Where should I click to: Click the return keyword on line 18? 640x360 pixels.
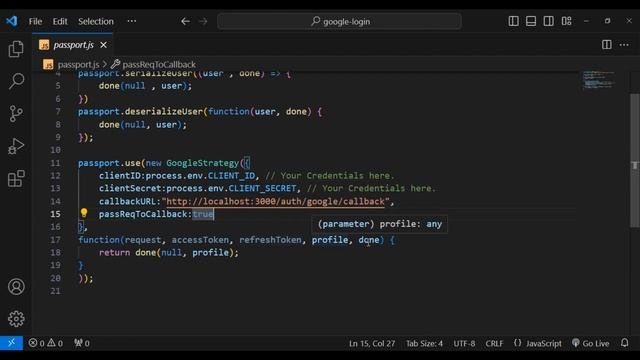click(x=114, y=252)
